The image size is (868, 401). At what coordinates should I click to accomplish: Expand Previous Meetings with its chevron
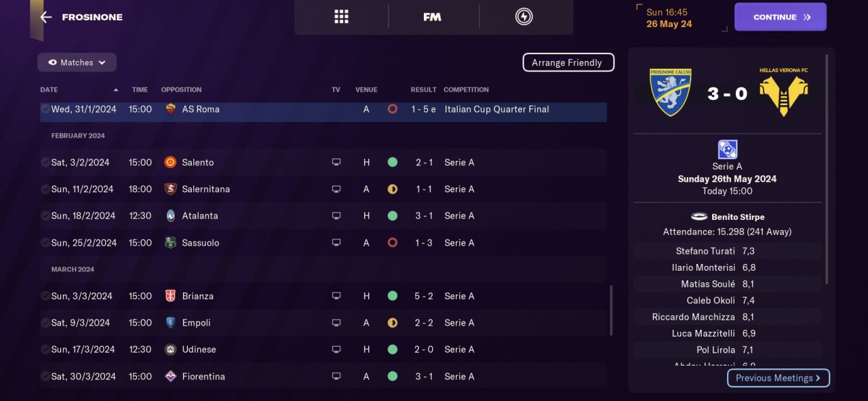tap(818, 378)
